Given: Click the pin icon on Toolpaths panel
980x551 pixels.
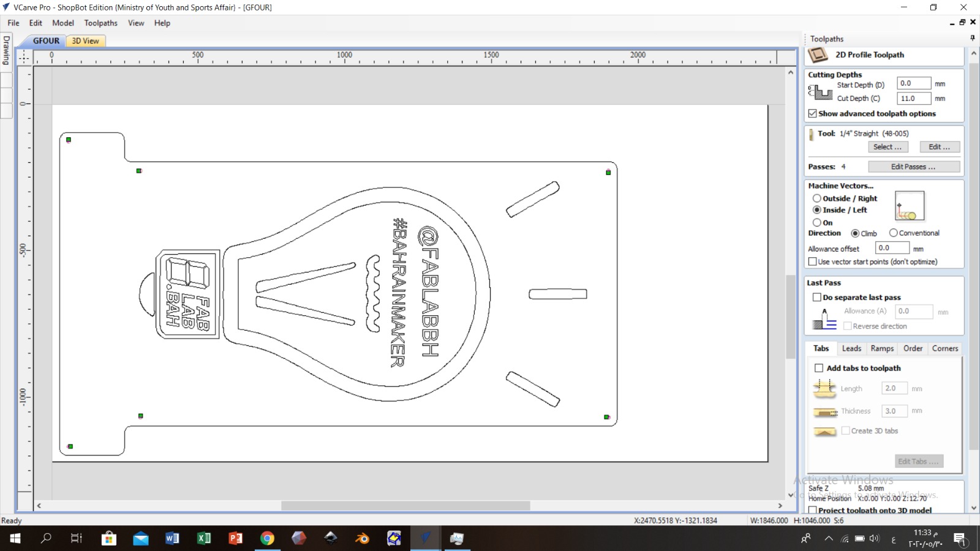Looking at the screenshot, I should (x=972, y=38).
